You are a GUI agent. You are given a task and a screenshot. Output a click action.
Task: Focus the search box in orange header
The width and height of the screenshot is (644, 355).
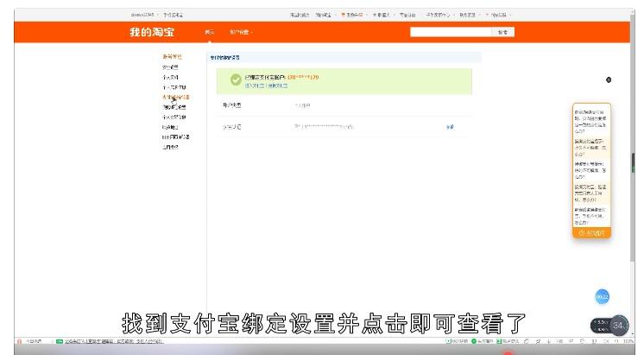(451, 32)
